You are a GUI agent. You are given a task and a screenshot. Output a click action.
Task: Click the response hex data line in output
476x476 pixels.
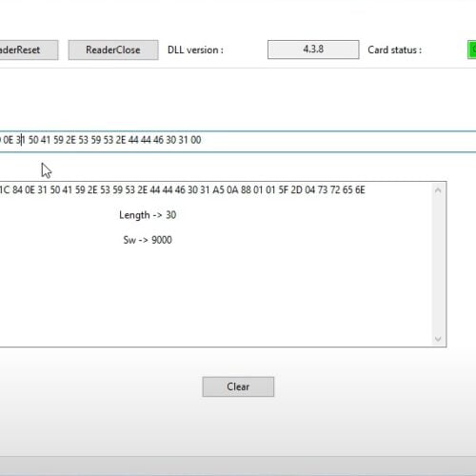pos(183,189)
